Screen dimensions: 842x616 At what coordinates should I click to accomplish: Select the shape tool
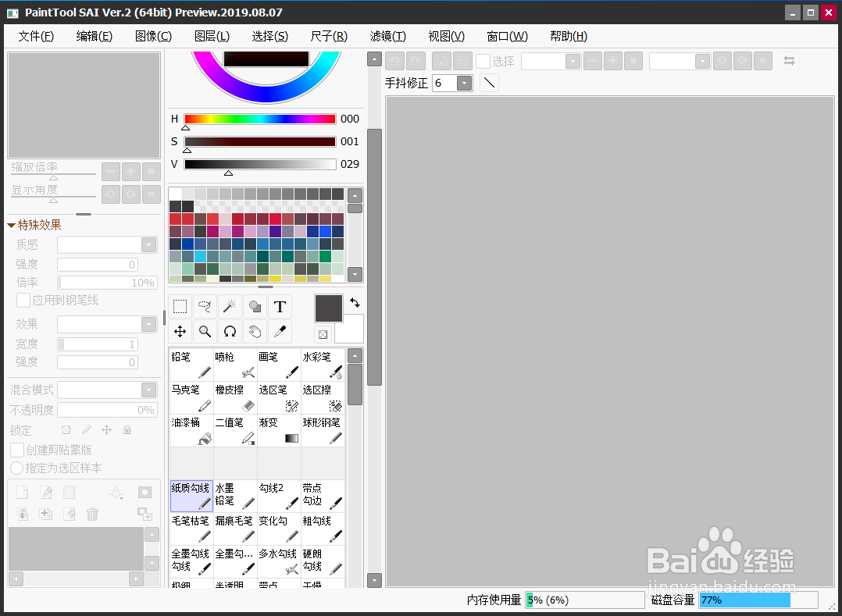[x=255, y=307]
